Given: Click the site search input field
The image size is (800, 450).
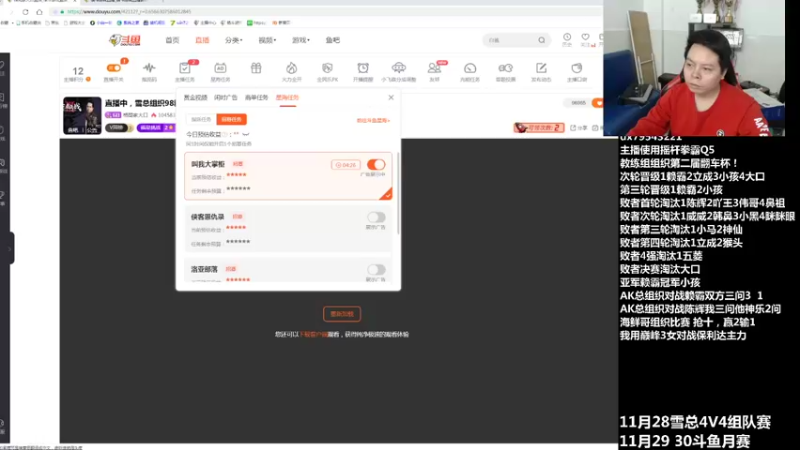Looking at the screenshot, I should click(511, 40).
